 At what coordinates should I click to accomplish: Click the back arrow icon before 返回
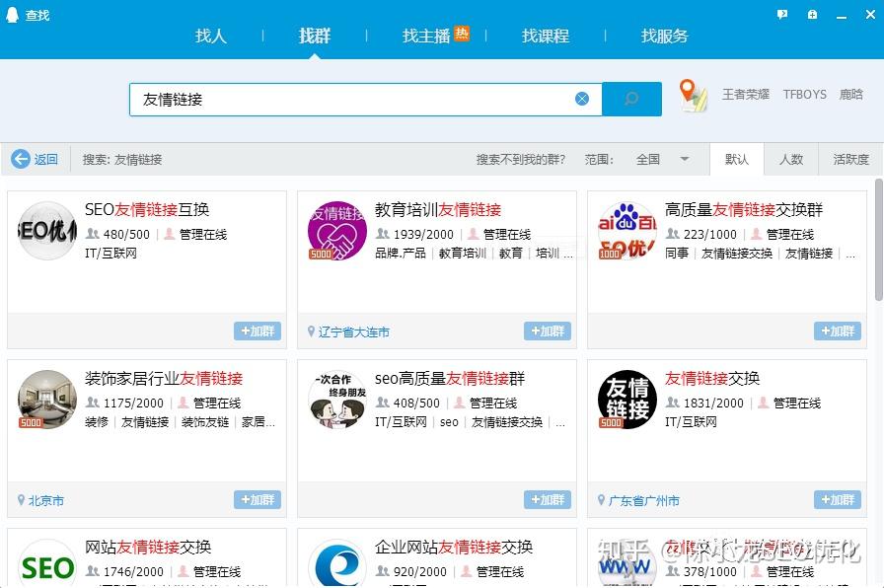(x=19, y=159)
